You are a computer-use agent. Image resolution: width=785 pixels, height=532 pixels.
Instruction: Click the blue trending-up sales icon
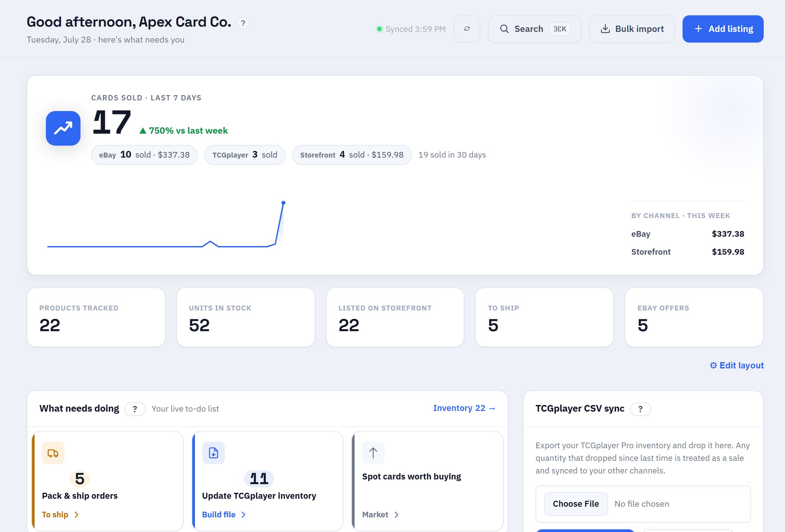click(63, 128)
